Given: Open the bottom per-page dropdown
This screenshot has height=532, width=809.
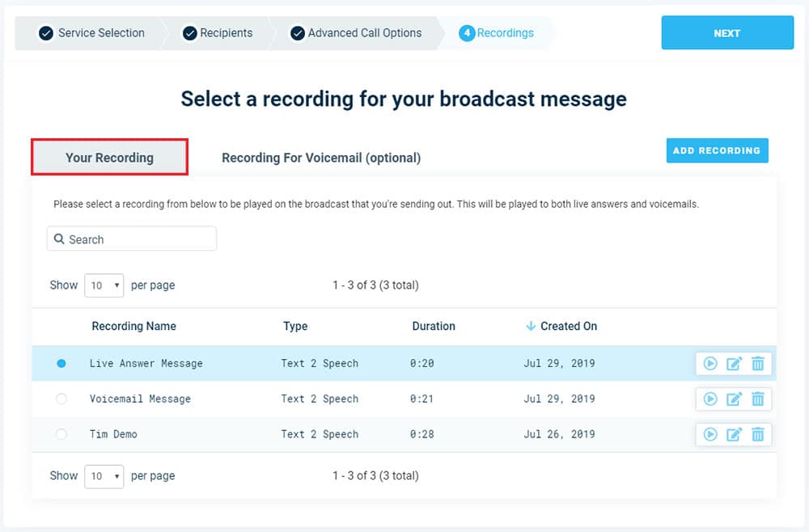Looking at the screenshot, I should point(104,476).
